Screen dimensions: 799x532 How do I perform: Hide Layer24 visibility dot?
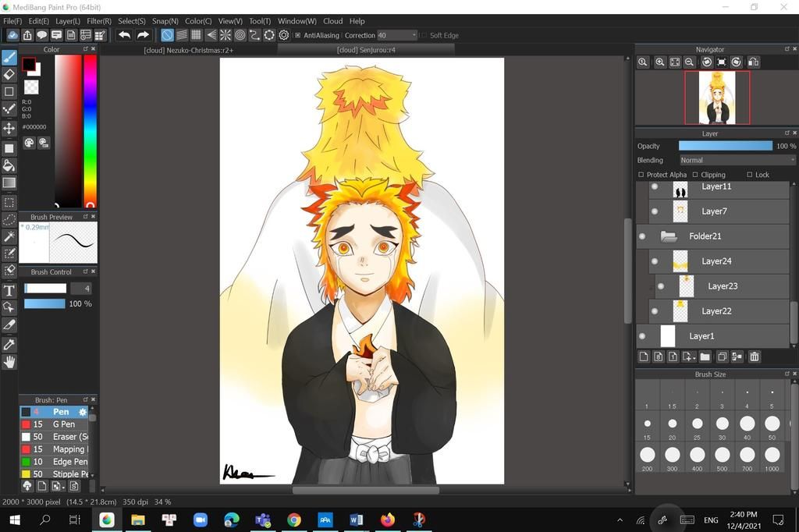tap(655, 261)
